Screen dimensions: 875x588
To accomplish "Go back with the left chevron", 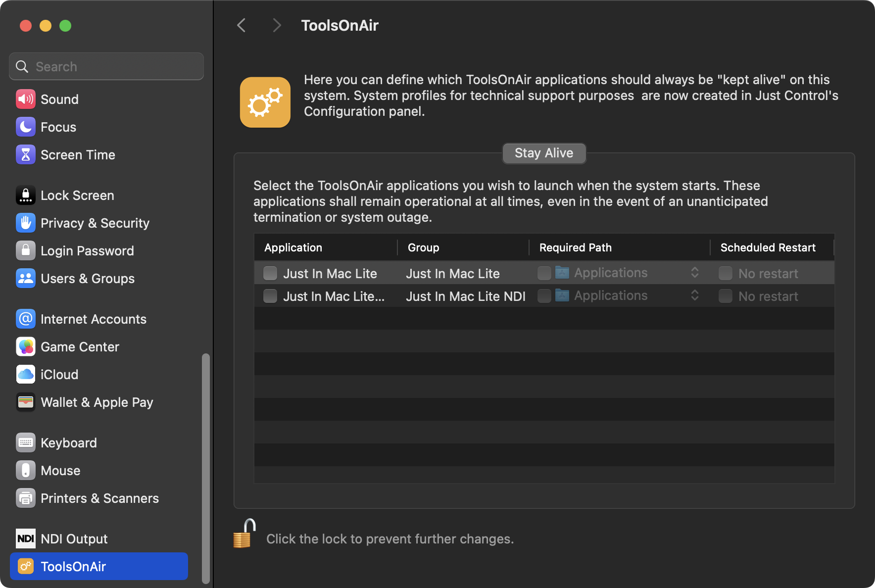I will tap(242, 25).
